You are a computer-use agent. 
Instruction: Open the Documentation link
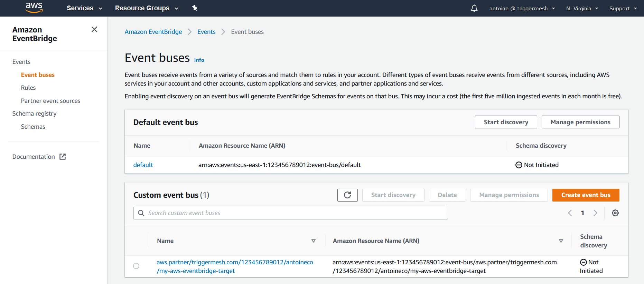34,157
